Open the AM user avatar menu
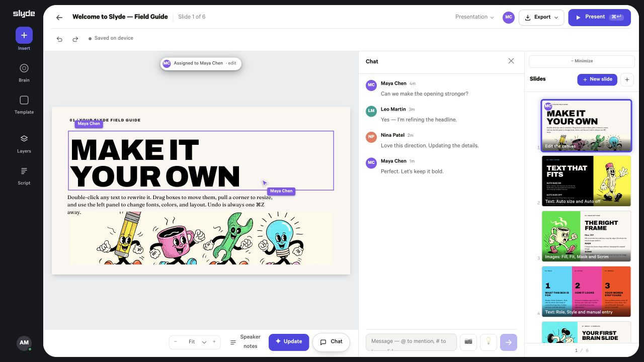Screen dimensions: 644x362 click(24, 343)
